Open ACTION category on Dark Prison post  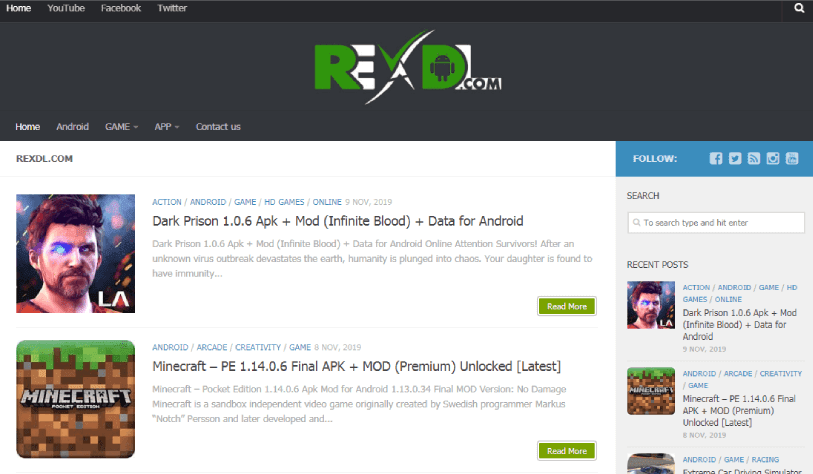click(x=167, y=202)
